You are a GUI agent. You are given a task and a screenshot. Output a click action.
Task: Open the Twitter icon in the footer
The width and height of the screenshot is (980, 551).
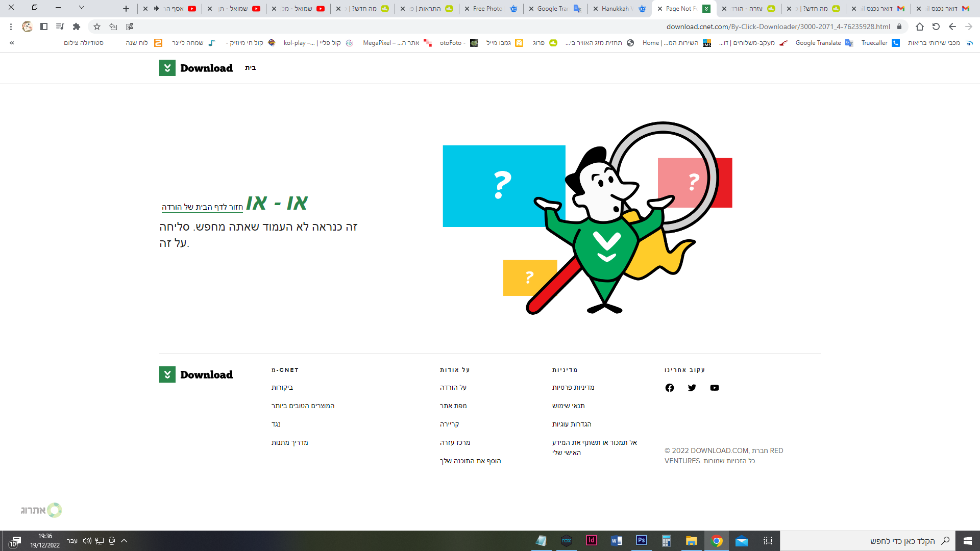692,388
